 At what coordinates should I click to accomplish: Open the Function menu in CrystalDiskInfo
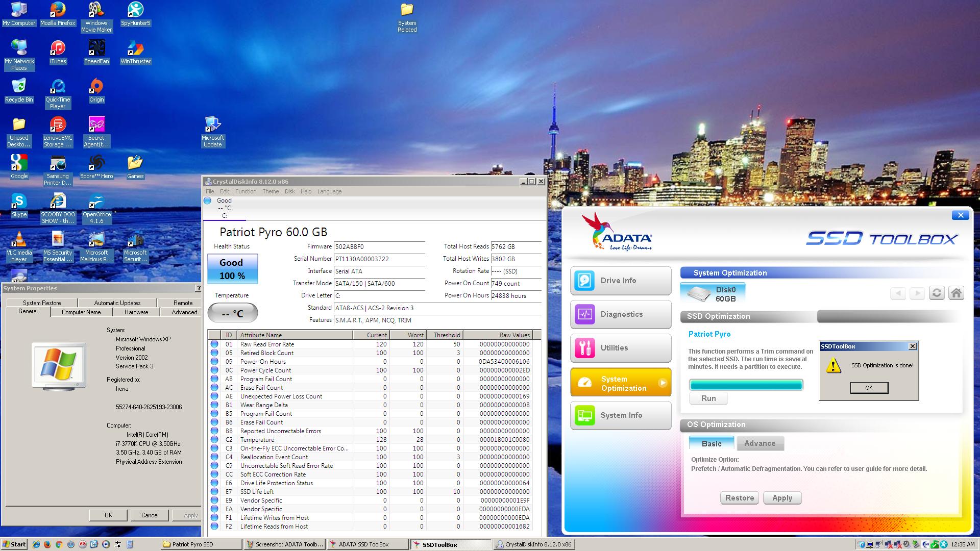(246, 191)
